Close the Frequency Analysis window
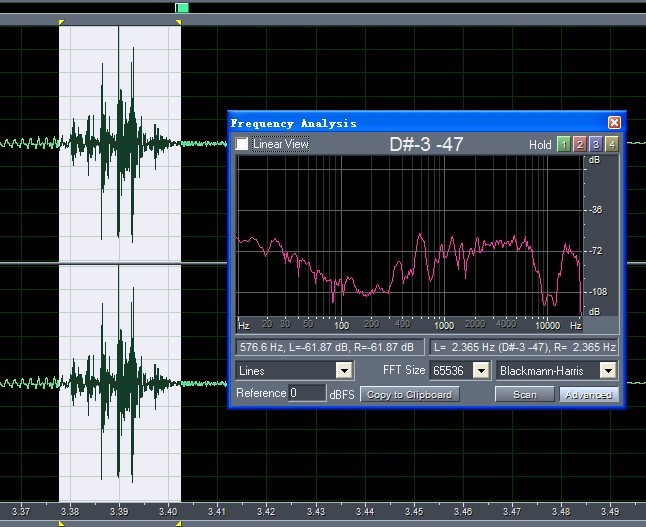The width and height of the screenshot is (646, 527). click(614, 123)
